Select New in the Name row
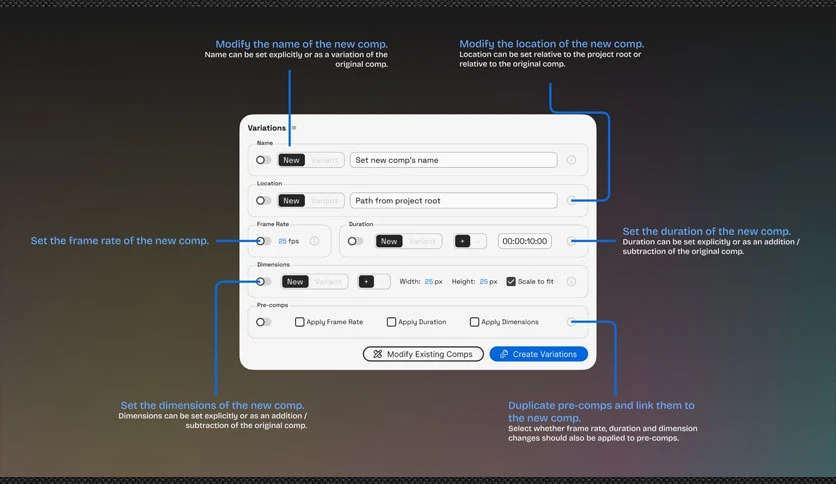This screenshot has height=484, width=836. 291,160
